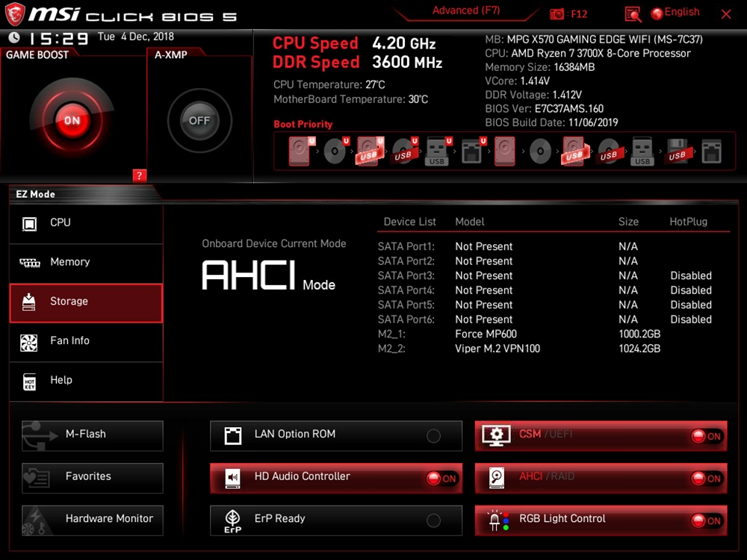Screen dimensions: 747x560
Task: Select the Storage tab
Action: tap(86, 303)
